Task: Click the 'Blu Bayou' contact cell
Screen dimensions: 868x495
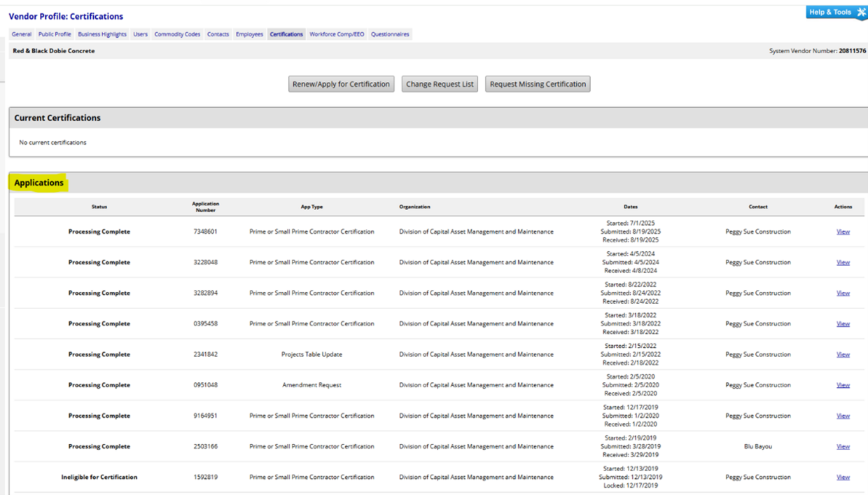Action: 758,447
